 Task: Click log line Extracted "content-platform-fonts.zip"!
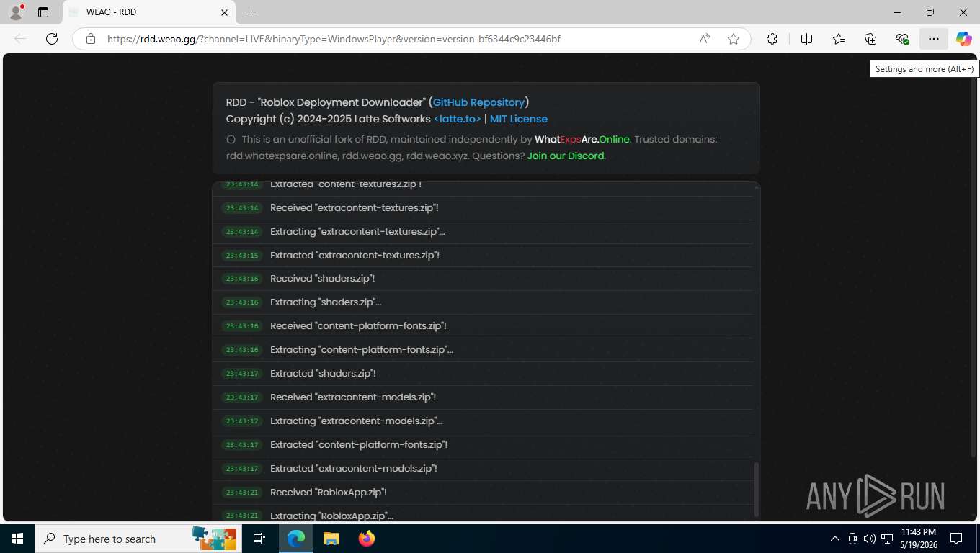pyautogui.click(x=359, y=445)
